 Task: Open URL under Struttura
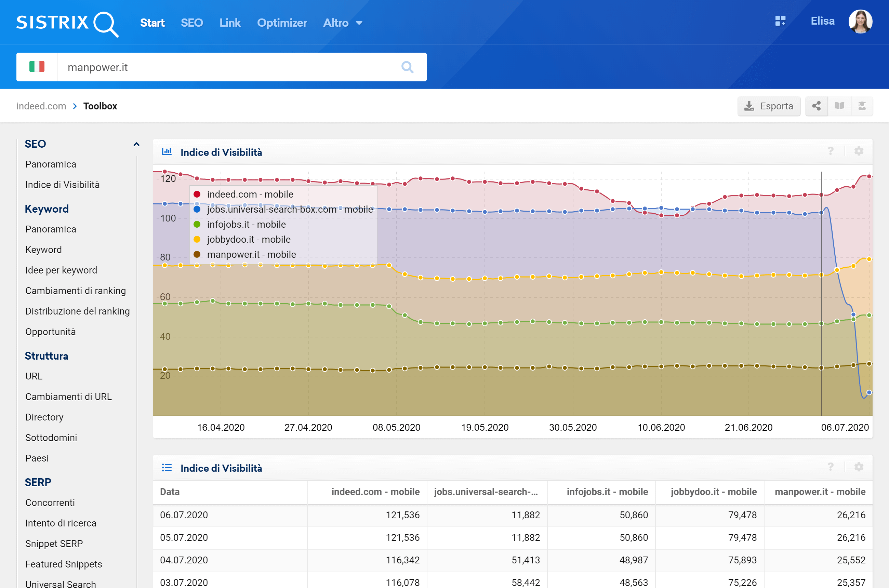(x=34, y=376)
